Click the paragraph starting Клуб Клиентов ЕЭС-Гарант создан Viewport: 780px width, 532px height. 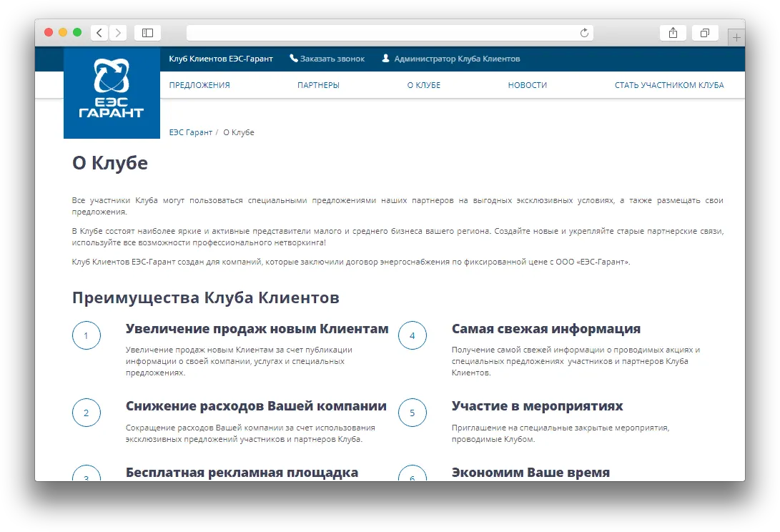(351, 262)
